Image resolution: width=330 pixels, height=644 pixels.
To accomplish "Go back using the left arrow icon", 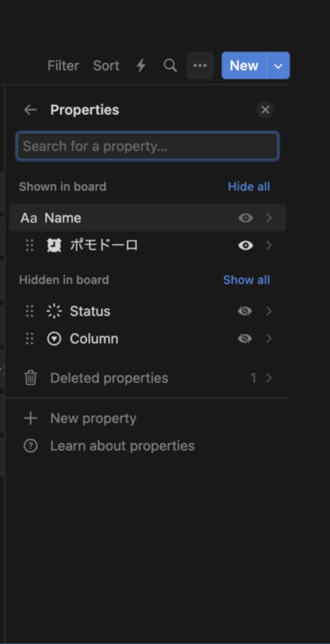I will click(x=31, y=110).
